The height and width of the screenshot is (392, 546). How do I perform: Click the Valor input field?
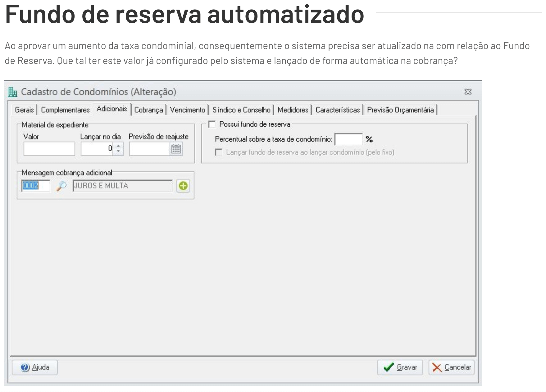49,148
